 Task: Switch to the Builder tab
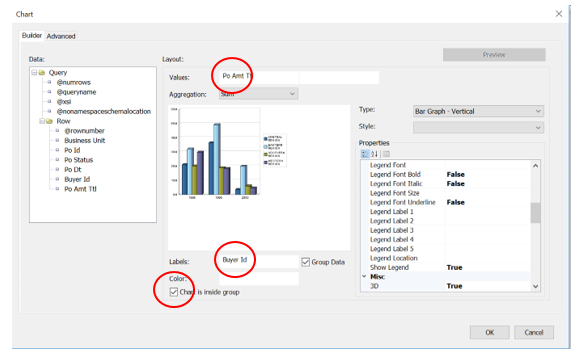coord(32,36)
